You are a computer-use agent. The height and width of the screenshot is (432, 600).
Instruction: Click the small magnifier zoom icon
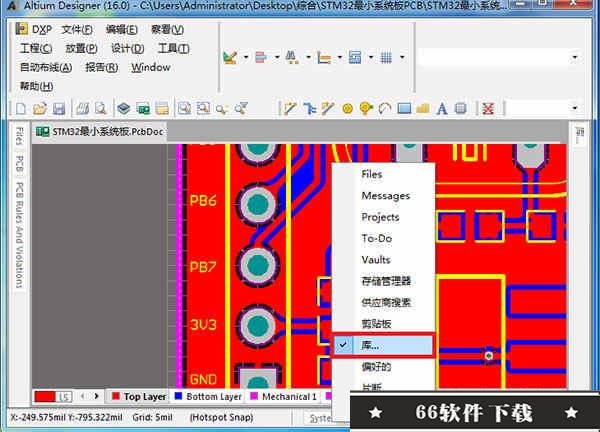[x=222, y=110]
